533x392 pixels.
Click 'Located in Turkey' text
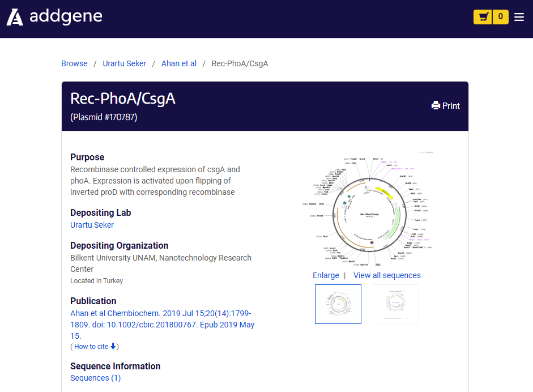(x=96, y=281)
